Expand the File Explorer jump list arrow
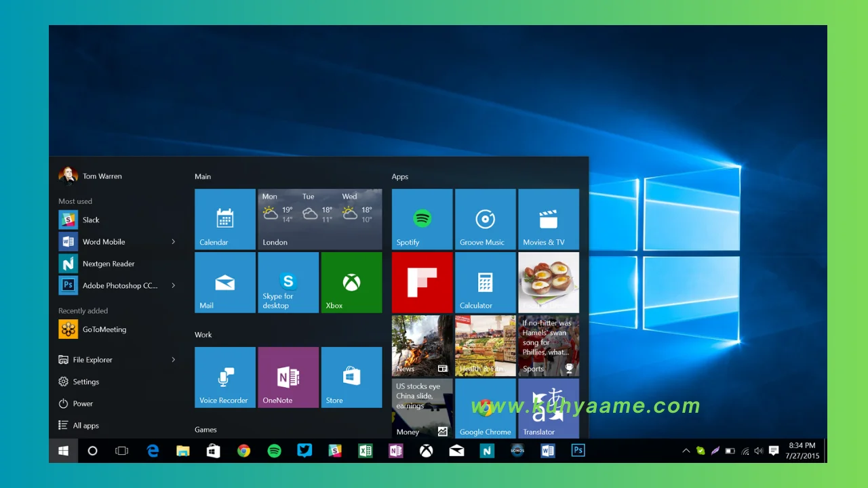The width and height of the screenshot is (868, 488). [174, 360]
